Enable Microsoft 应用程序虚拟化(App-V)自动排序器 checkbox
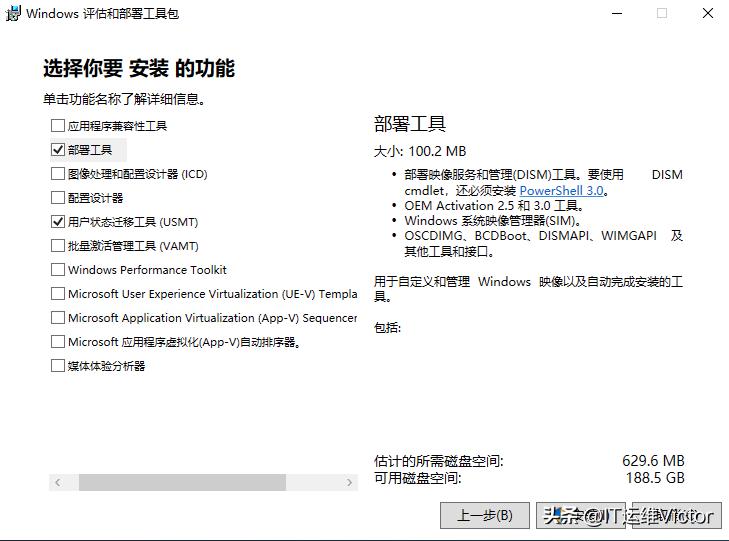 coord(58,342)
